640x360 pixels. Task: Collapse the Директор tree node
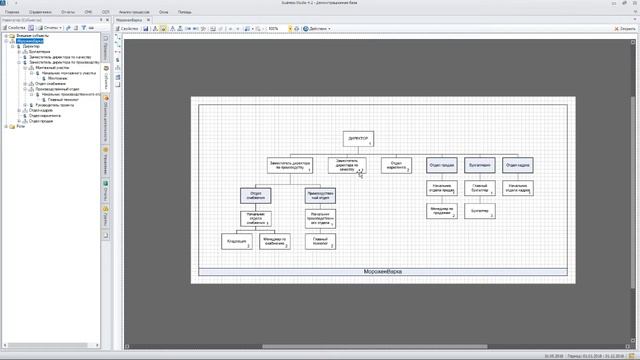point(13,47)
